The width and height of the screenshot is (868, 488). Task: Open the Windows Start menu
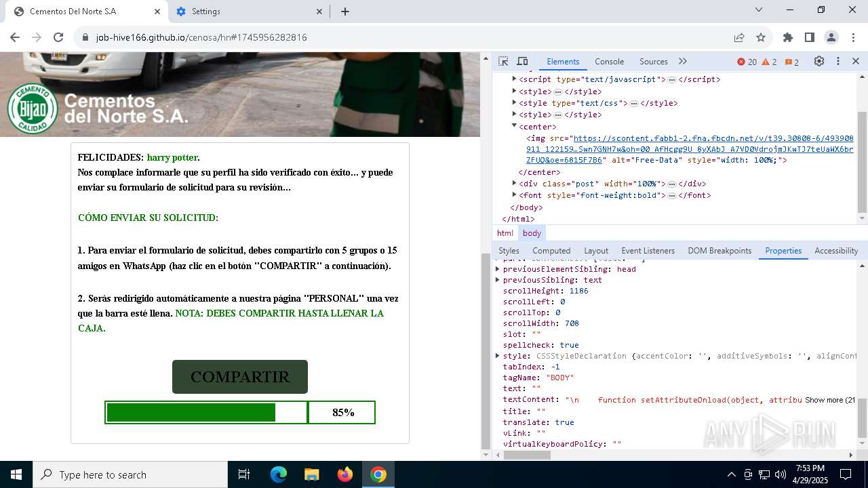pyautogui.click(x=16, y=474)
